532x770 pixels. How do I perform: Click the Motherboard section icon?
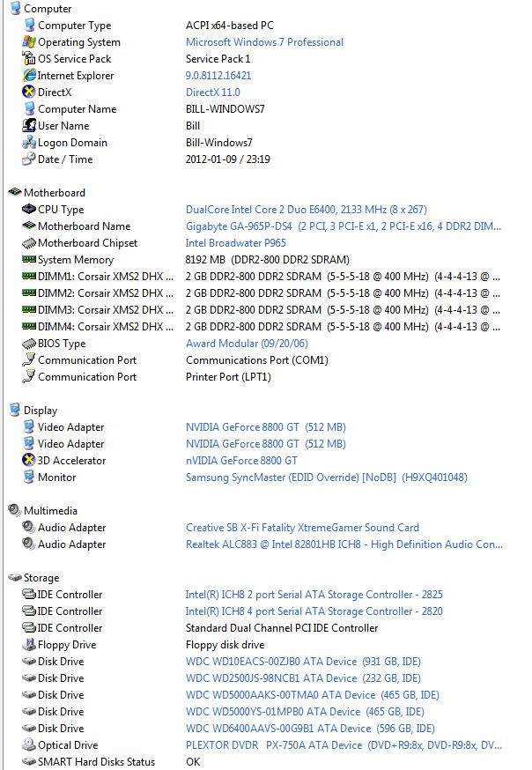15,192
